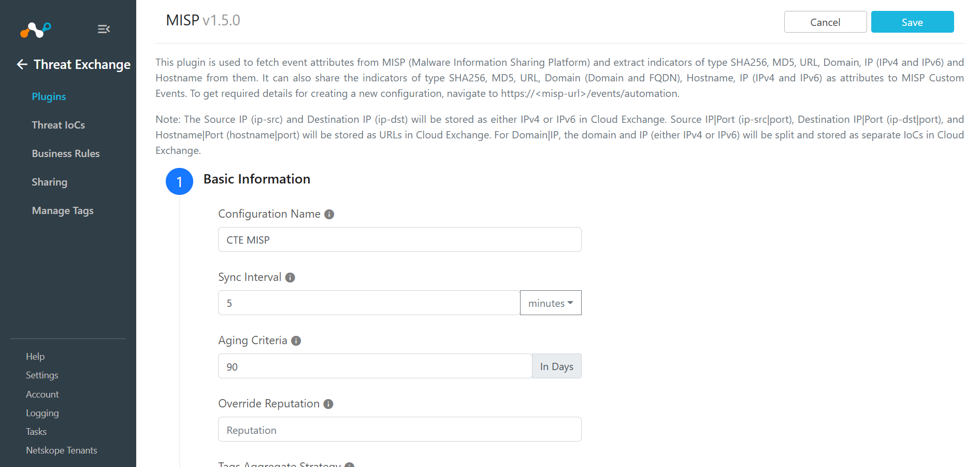
Task: Navigate to Business Rules
Action: pos(65,153)
